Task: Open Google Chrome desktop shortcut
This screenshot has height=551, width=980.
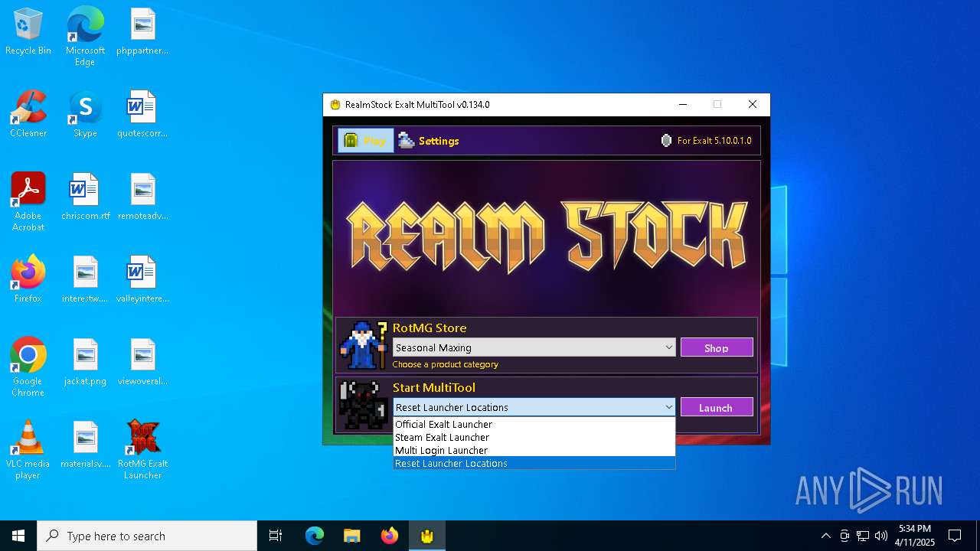Action: 28,367
